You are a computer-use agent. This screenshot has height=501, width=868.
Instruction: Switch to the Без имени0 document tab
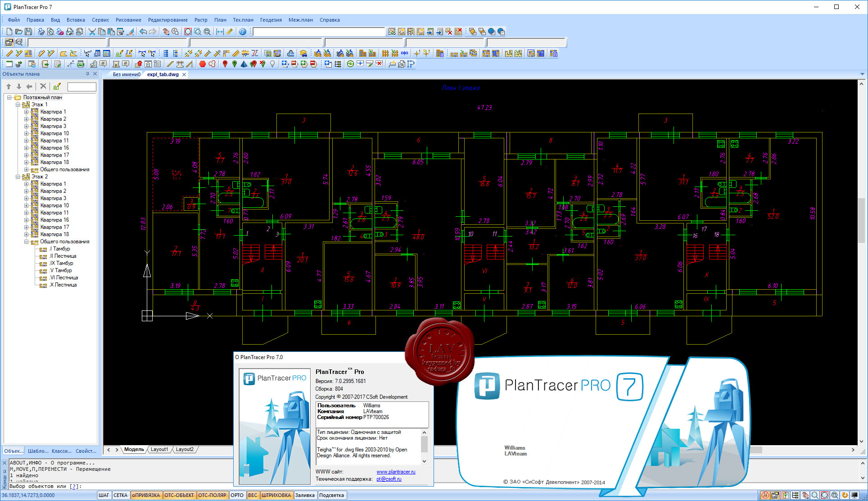[x=127, y=74]
